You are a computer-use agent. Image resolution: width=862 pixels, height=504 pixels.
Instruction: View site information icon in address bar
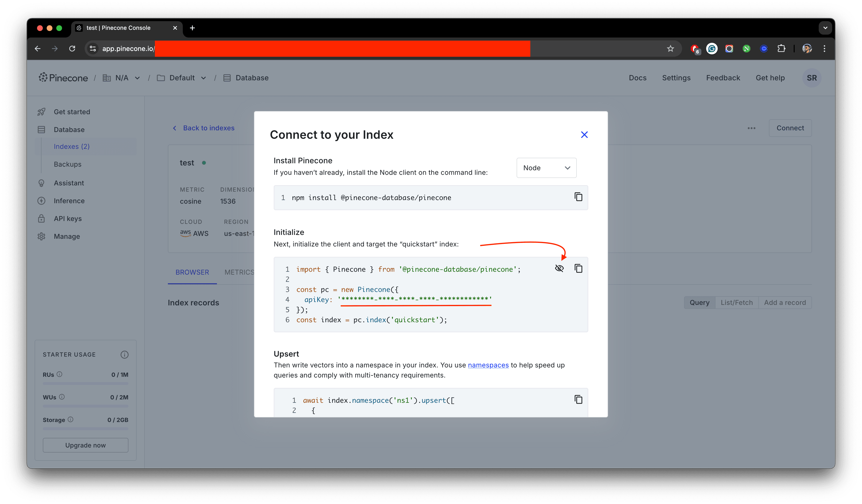click(93, 49)
